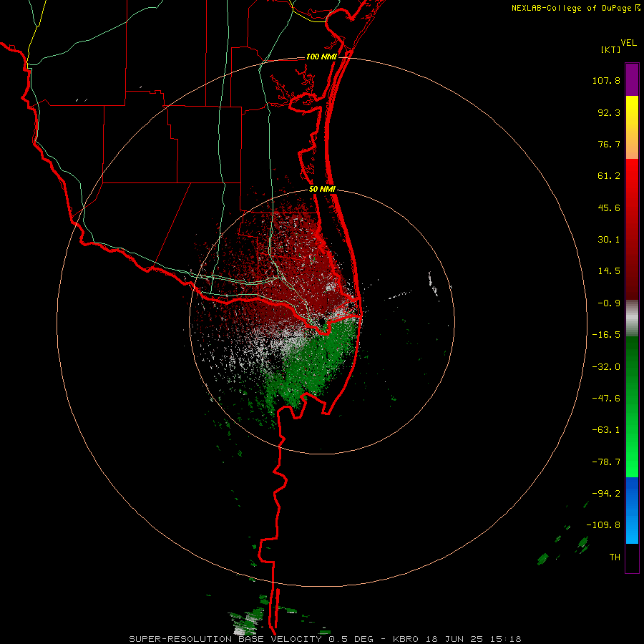Viewport: 644px width, 644px height.
Task: Click the gray near-zero segment of the color bar
Action: pyautogui.click(x=632, y=318)
